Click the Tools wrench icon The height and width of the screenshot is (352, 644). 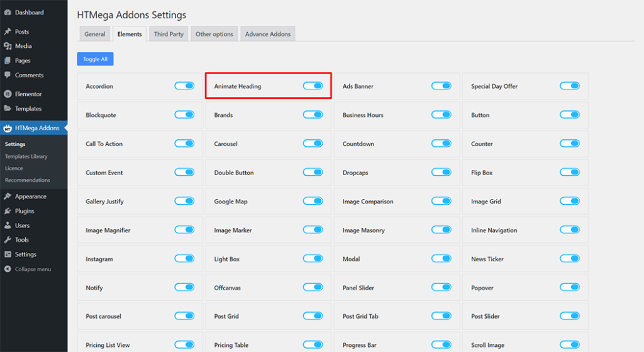coord(8,240)
